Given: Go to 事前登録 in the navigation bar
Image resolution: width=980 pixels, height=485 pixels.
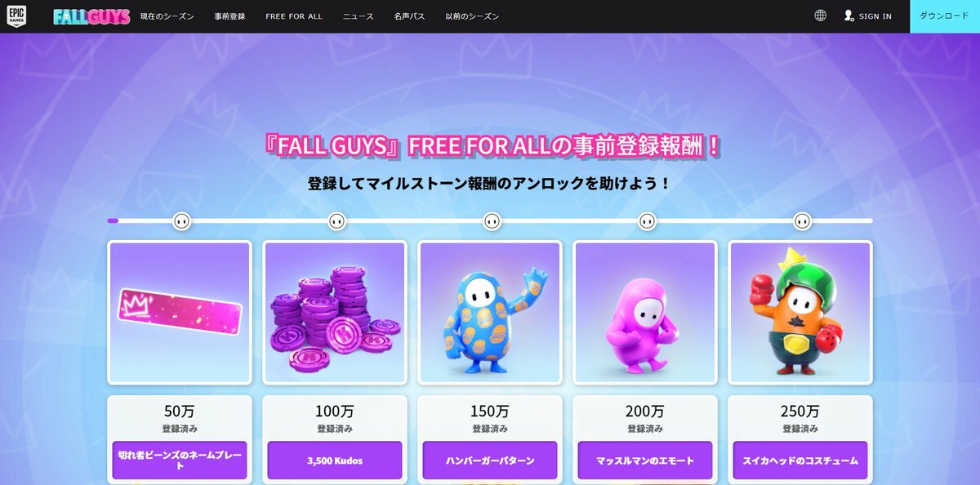Looking at the screenshot, I should (x=229, y=16).
